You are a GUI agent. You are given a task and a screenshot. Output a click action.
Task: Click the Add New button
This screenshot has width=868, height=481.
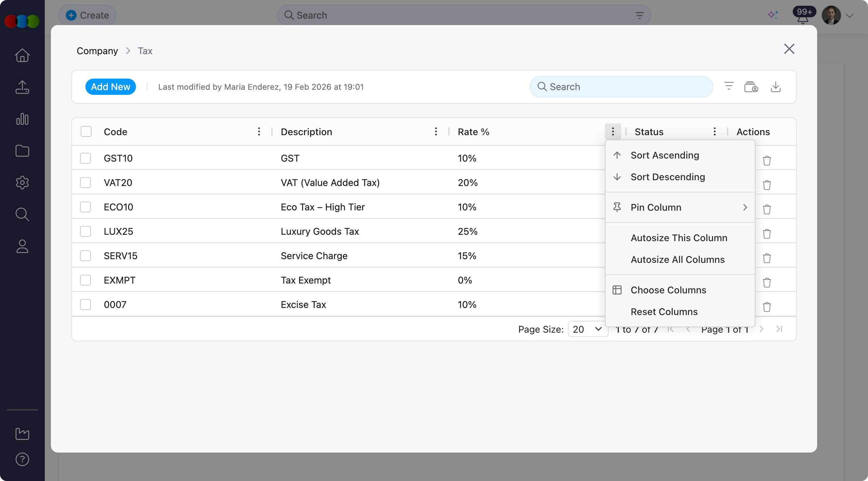pos(111,87)
